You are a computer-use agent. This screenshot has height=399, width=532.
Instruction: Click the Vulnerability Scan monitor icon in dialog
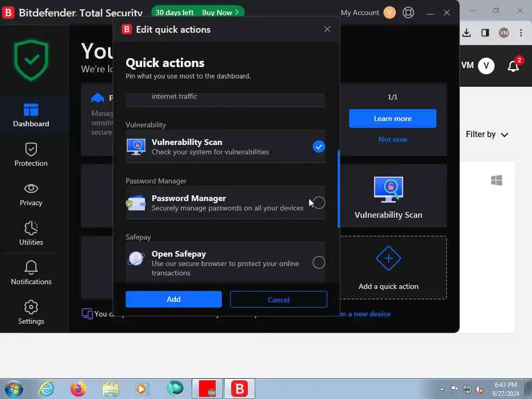point(136,147)
